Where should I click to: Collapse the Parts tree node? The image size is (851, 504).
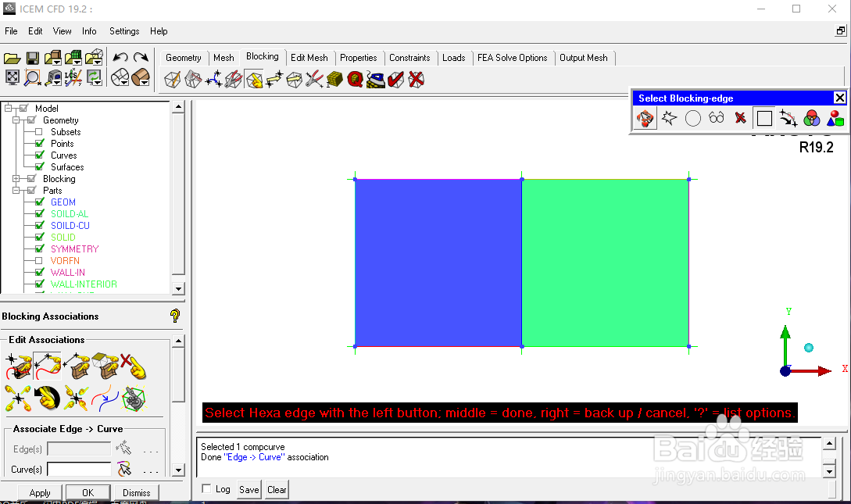click(x=16, y=191)
